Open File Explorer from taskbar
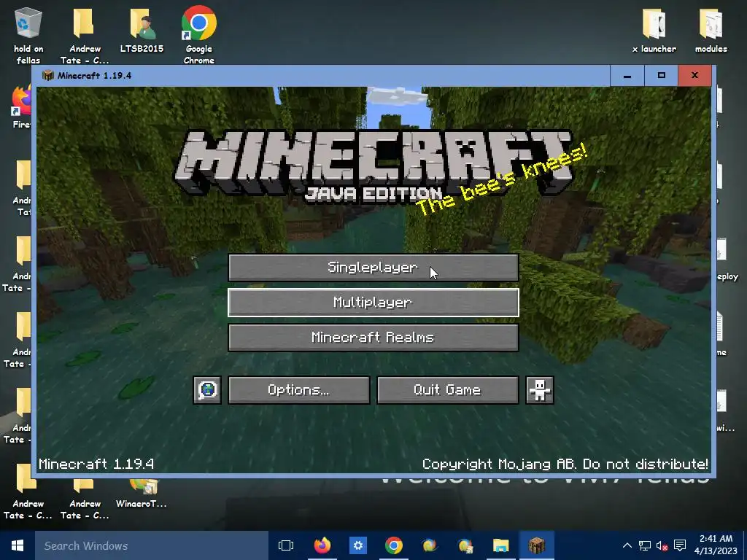The image size is (747, 560). 500,545
